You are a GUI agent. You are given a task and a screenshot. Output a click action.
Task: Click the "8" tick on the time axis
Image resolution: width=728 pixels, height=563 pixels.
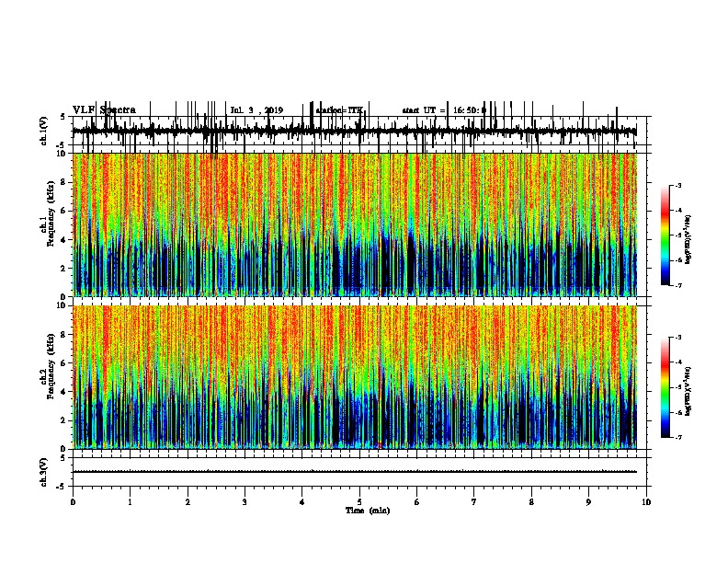coord(531,502)
